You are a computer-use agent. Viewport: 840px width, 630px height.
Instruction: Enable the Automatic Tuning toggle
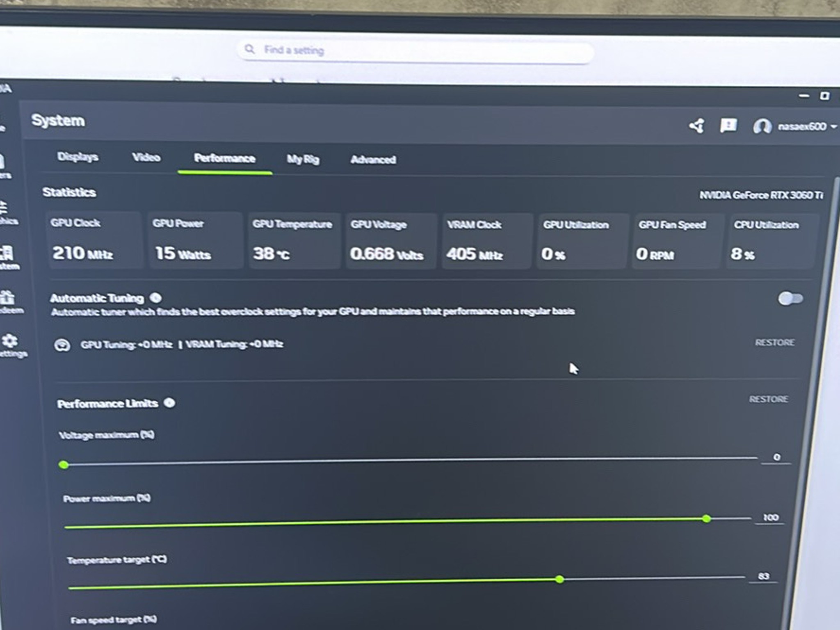(790, 299)
